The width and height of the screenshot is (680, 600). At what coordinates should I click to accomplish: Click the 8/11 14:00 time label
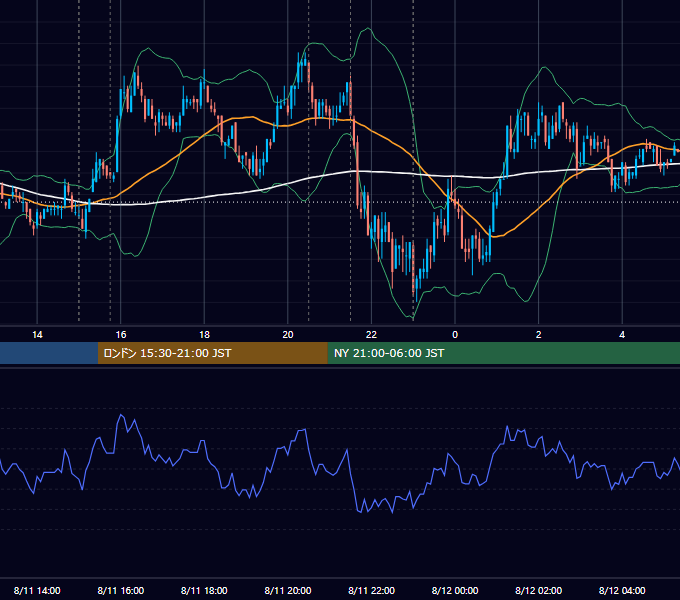point(37,590)
